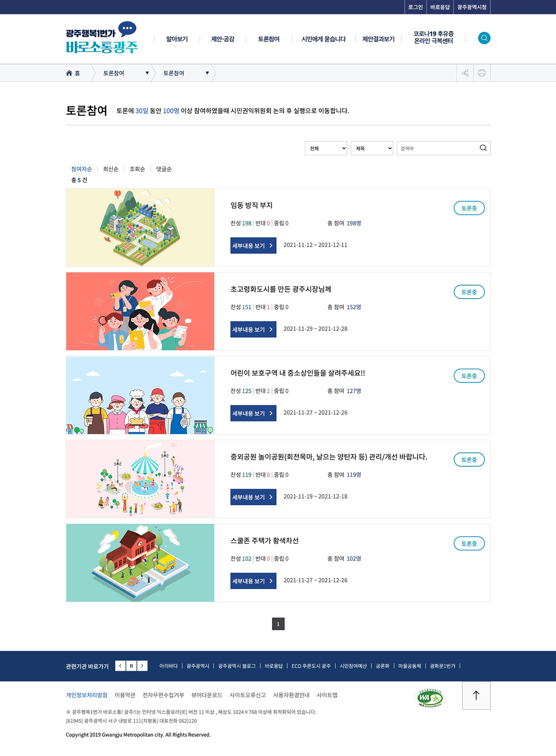The image size is (556, 756).
Task: Sort the list by 댓글순
Action: [164, 169]
